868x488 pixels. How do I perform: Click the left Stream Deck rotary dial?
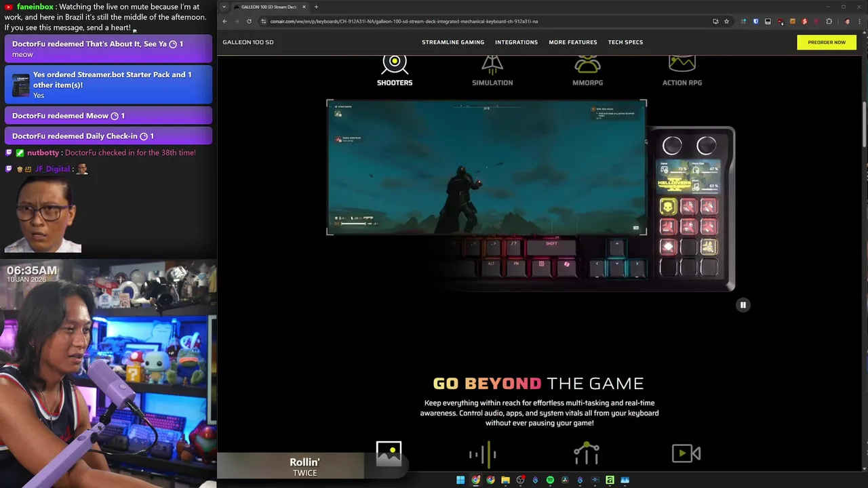(672, 145)
